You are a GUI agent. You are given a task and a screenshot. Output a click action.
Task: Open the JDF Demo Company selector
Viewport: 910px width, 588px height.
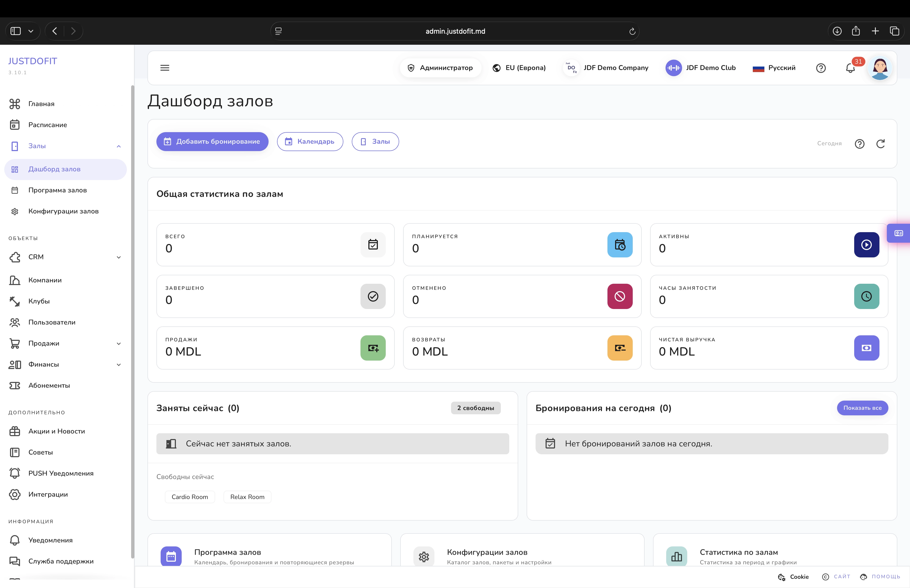click(606, 68)
